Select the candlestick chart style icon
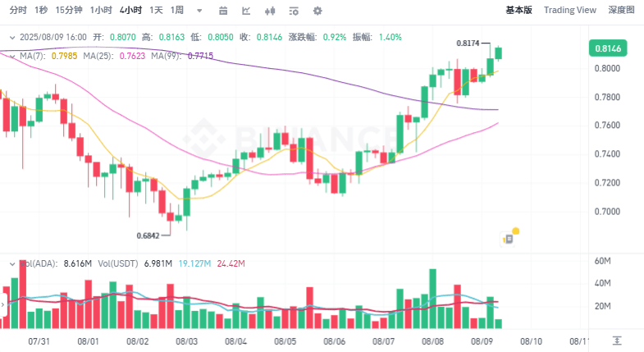Screen dimensions: 644x352 click(270, 11)
